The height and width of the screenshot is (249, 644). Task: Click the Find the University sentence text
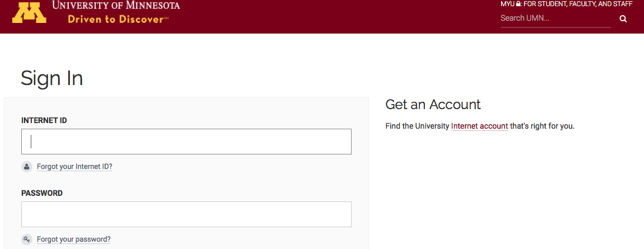[x=417, y=126]
